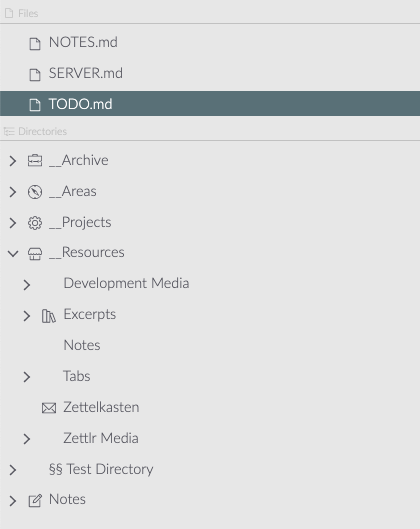Expand the §§ Test Directory chevron
This screenshot has width=420, height=529.
[x=13, y=470]
